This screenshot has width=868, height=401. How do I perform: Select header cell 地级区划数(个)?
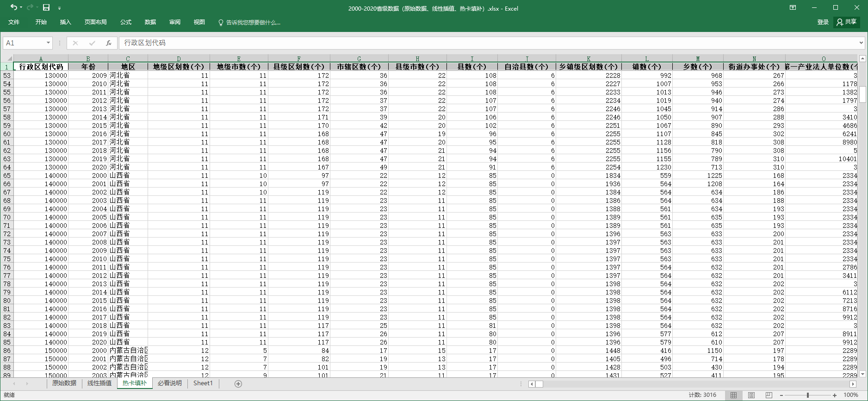coord(179,67)
